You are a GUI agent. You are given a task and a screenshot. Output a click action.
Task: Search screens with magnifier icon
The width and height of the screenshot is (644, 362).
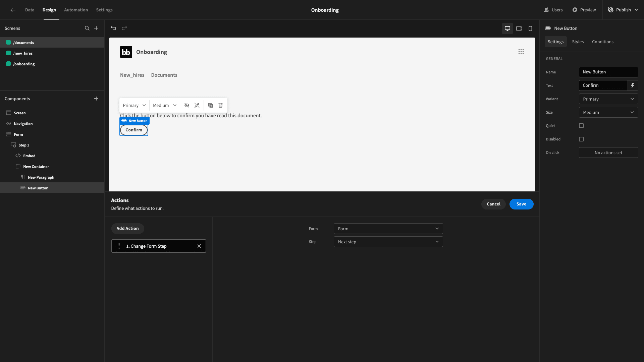[87, 28]
